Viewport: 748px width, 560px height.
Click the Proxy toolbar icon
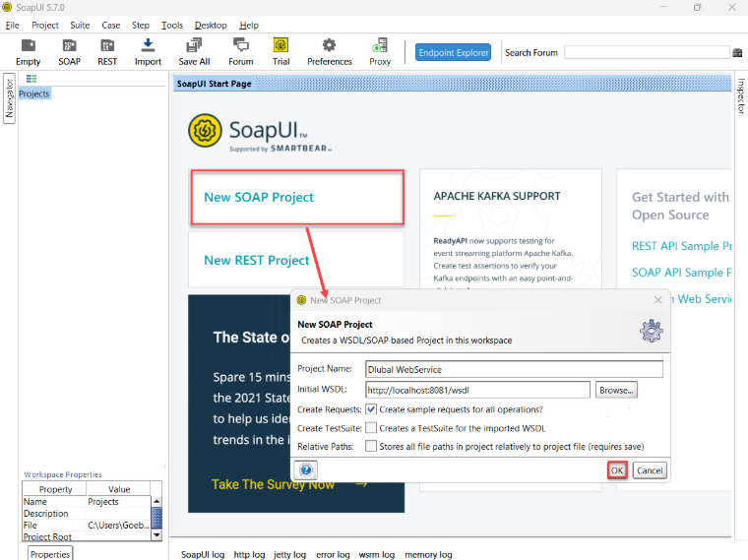[x=380, y=51]
